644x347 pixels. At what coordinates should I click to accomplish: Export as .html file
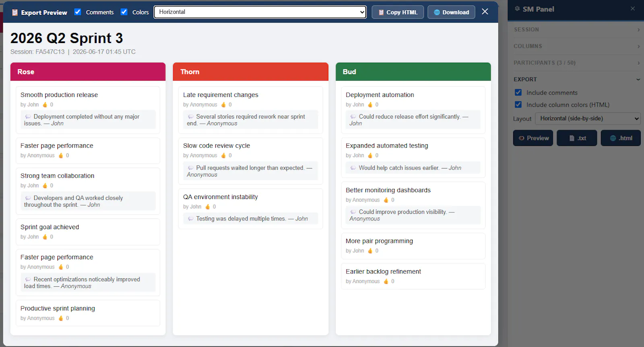click(621, 138)
